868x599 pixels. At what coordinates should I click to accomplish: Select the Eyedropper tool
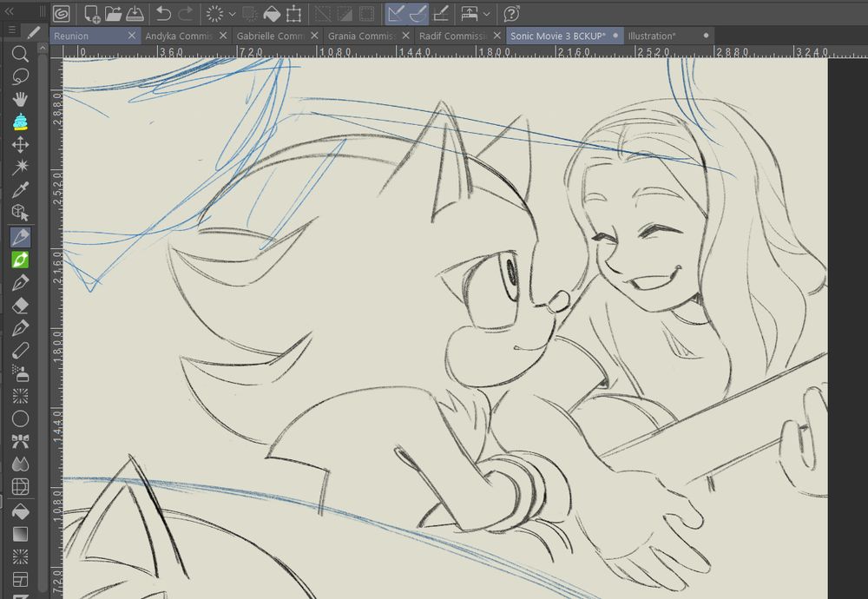tap(21, 190)
